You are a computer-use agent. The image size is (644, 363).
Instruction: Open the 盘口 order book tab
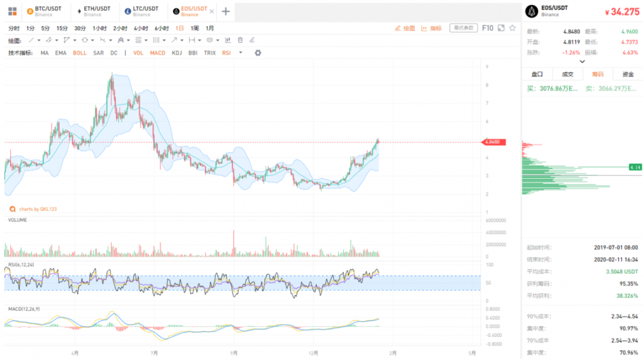pos(537,74)
